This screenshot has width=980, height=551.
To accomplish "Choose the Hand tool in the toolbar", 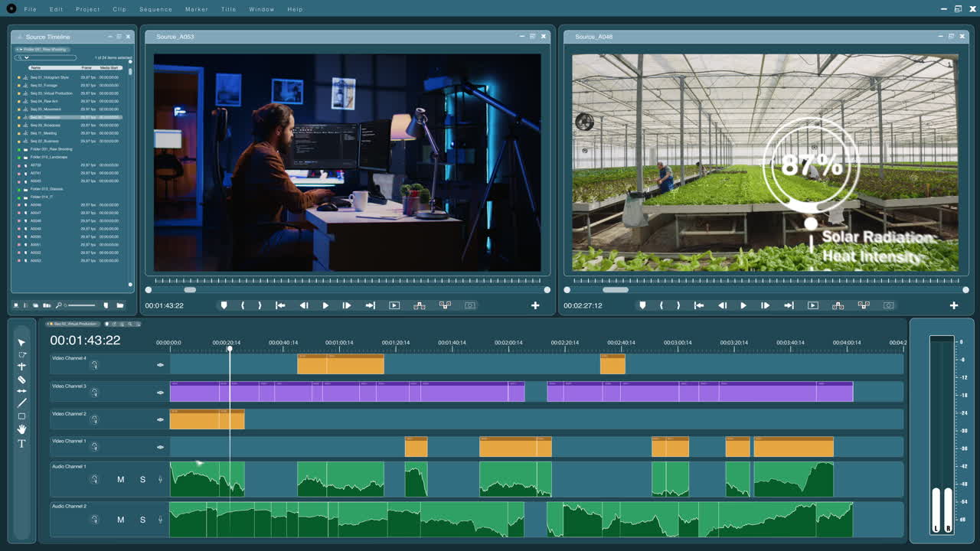I will point(21,429).
